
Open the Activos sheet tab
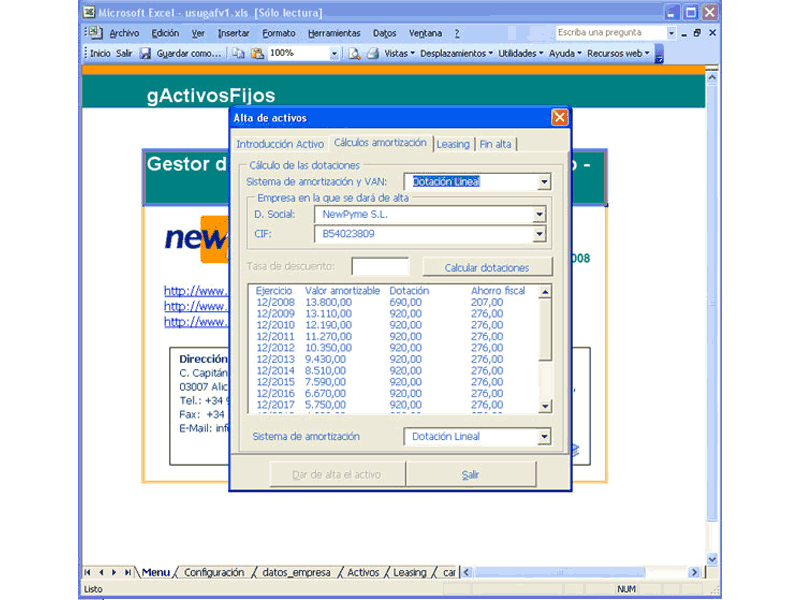[363, 572]
